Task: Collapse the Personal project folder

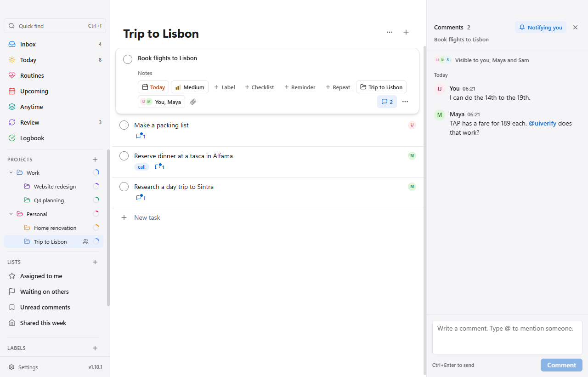Action: coord(11,214)
